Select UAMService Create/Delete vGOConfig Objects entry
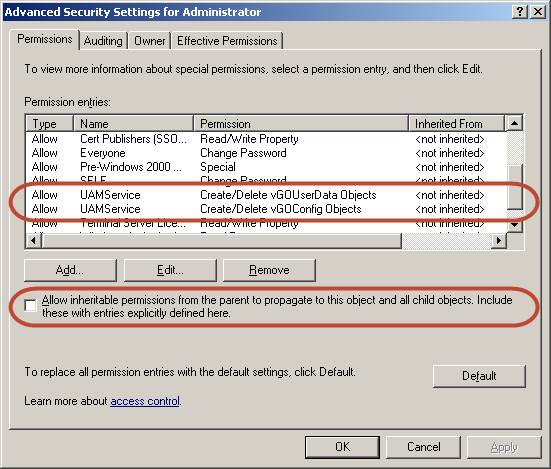 [x=266, y=209]
